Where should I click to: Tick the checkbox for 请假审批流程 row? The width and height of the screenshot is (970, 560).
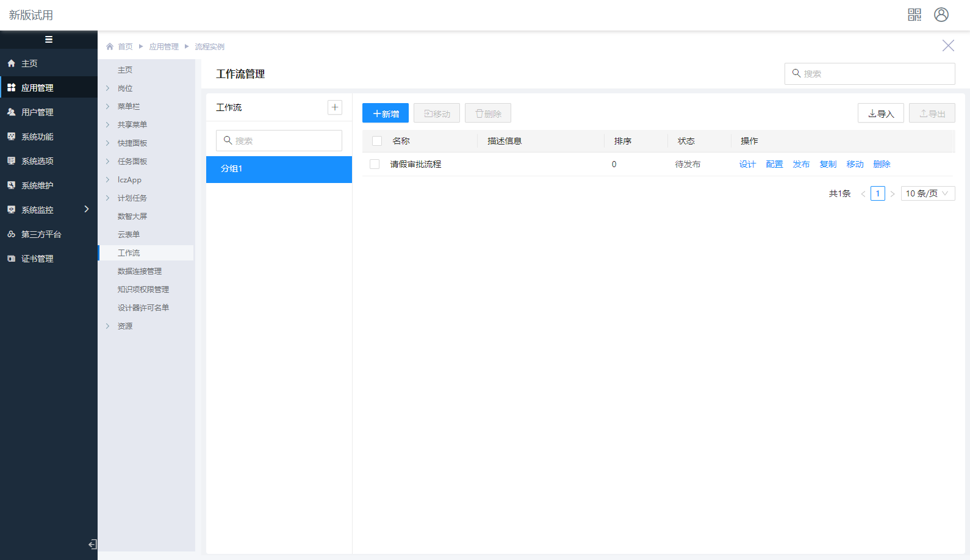(x=375, y=164)
